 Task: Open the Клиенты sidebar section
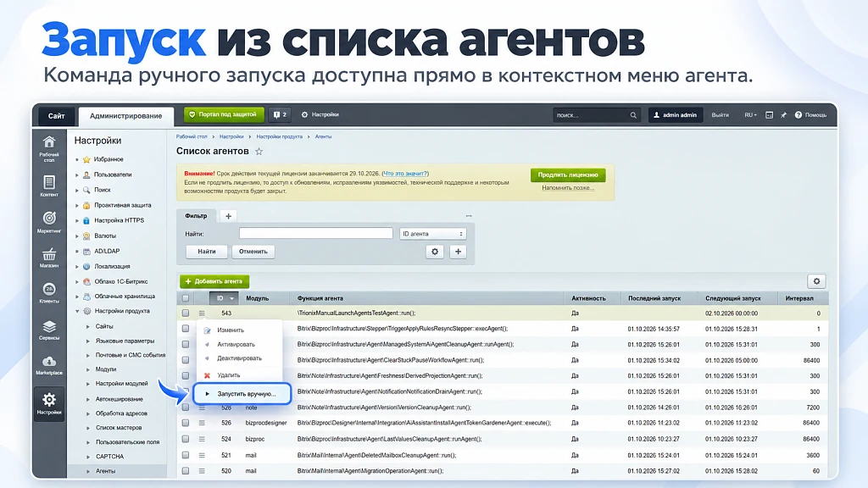point(49,293)
